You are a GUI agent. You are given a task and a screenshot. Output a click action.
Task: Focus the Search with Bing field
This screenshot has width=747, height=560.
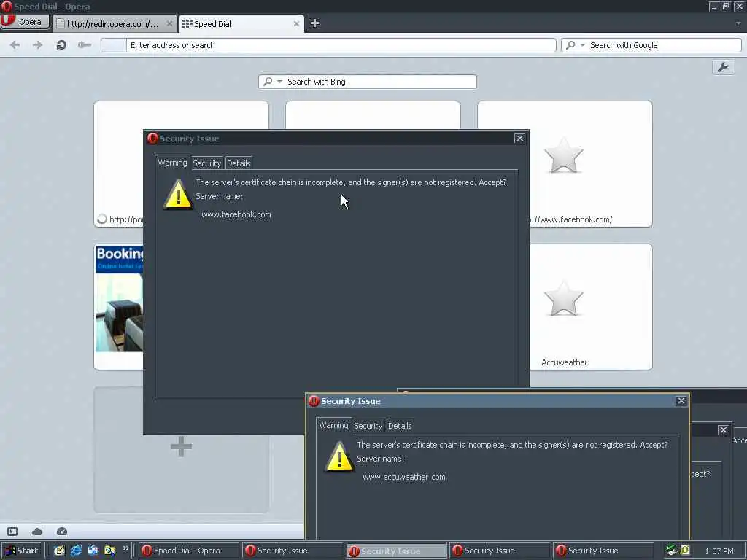(x=368, y=82)
